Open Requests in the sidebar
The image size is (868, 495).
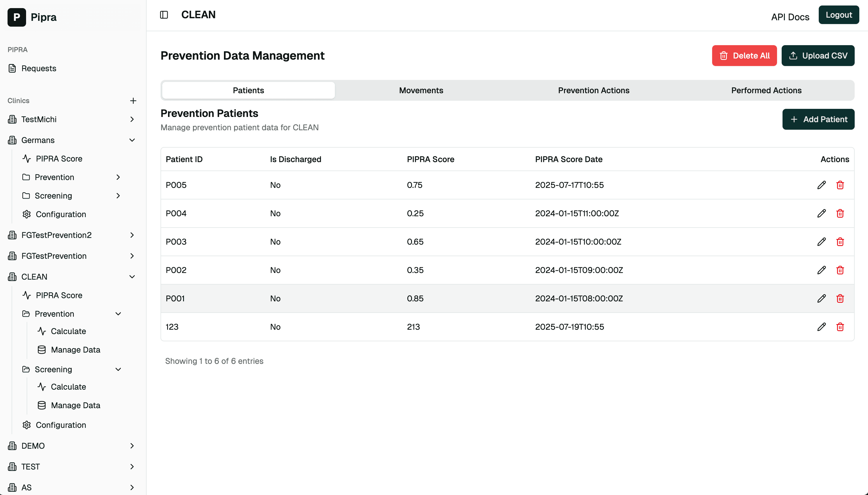(39, 68)
